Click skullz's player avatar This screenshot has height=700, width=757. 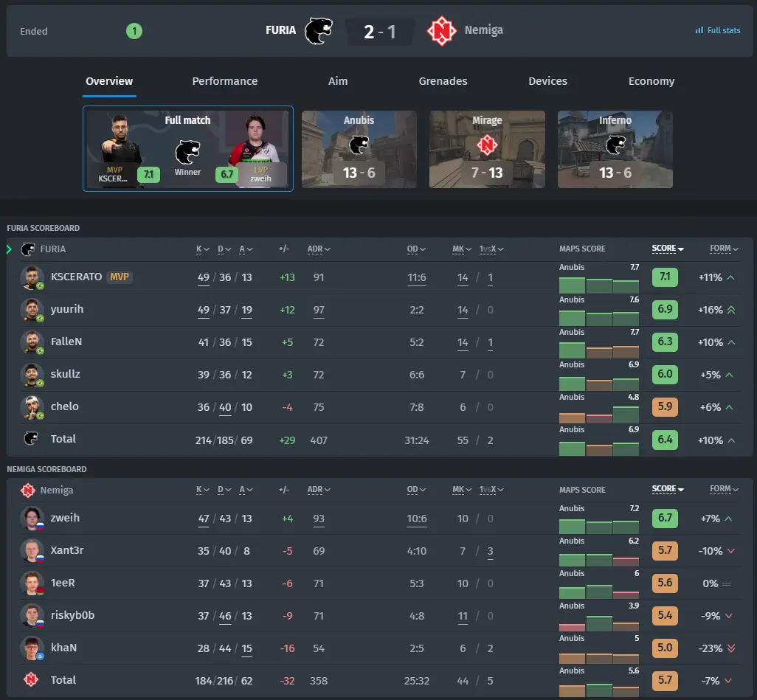(32, 375)
